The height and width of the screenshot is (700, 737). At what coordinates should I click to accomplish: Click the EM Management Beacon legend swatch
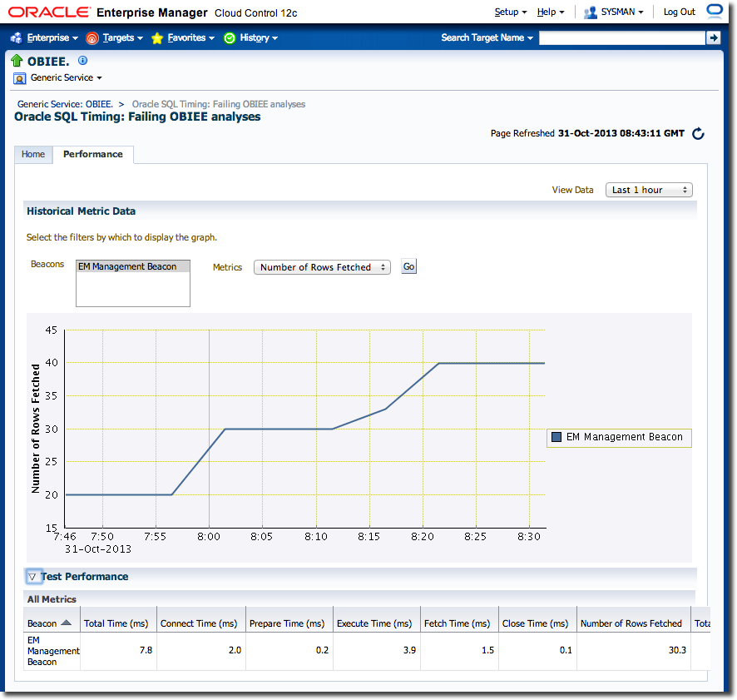tap(556, 437)
